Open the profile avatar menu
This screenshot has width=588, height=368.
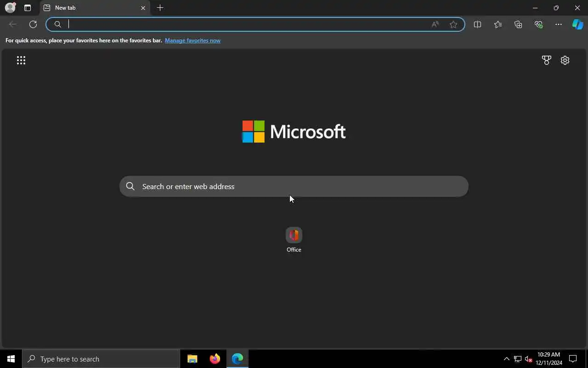pos(10,8)
